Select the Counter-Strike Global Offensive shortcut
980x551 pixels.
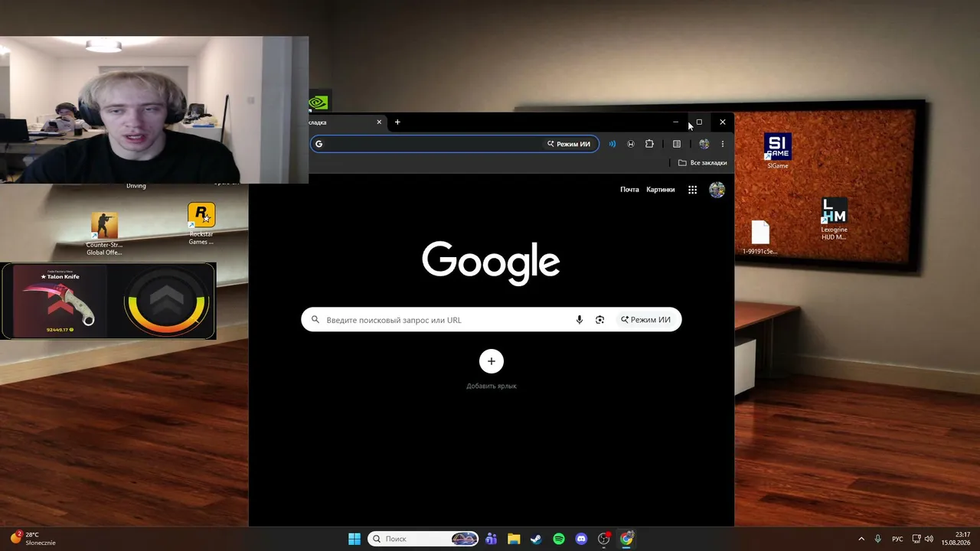pyautogui.click(x=104, y=234)
